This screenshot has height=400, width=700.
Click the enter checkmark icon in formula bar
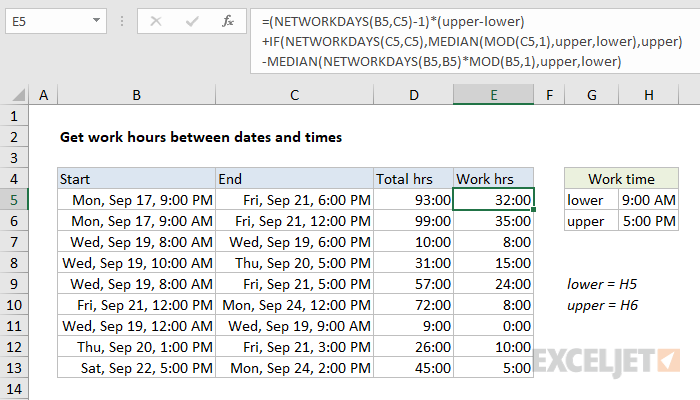(x=190, y=20)
